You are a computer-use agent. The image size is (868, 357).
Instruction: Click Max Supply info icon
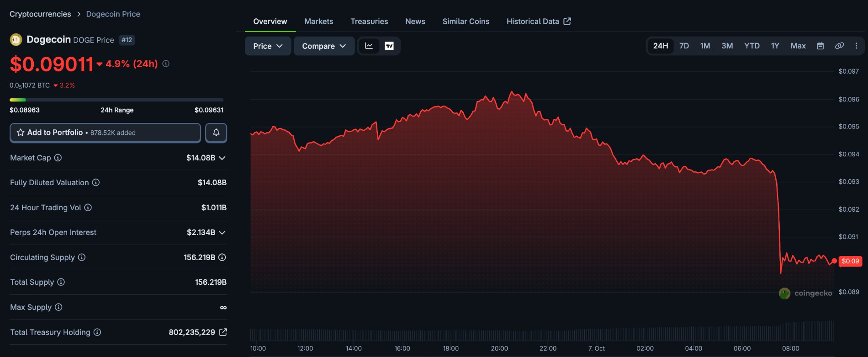pyautogui.click(x=58, y=307)
